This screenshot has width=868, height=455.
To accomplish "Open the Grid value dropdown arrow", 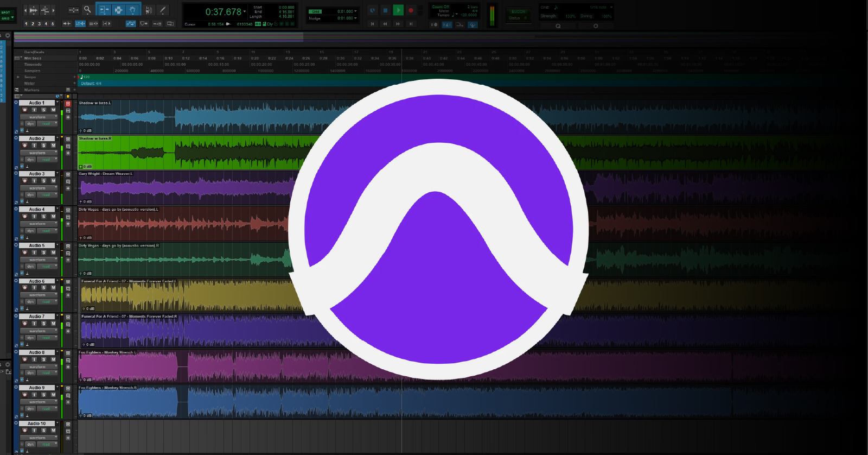I will [x=355, y=11].
